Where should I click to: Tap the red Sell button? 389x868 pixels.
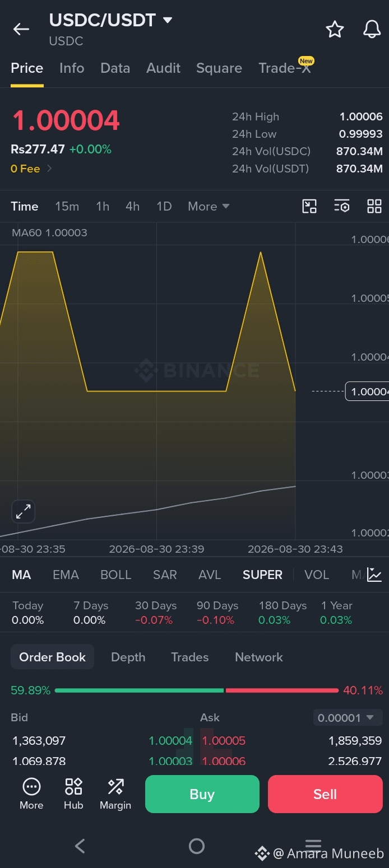pyautogui.click(x=325, y=794)
